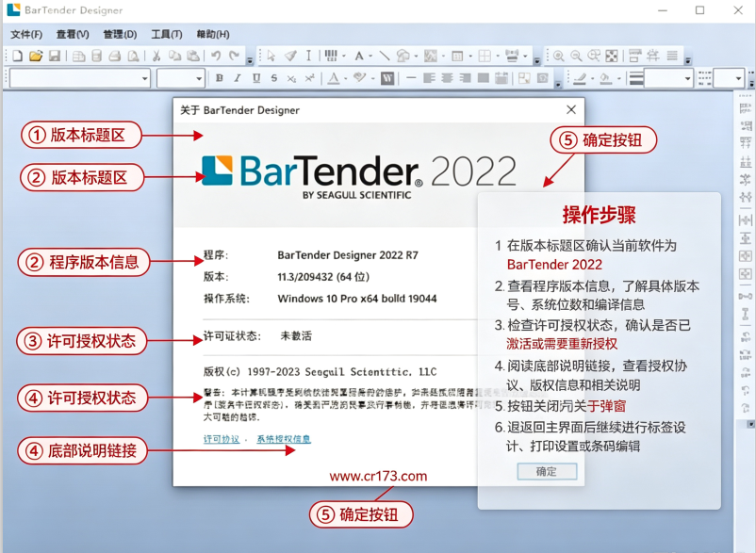Save the document with the floppy disk icon

tap(54, 56)
